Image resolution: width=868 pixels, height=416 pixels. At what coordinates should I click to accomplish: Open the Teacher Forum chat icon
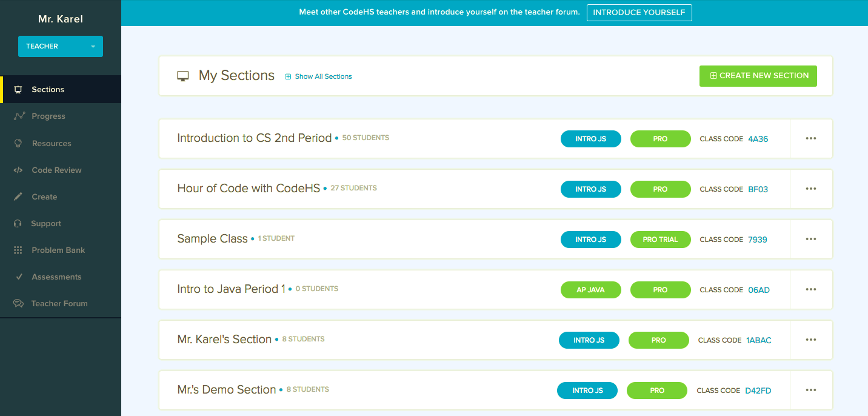[18, 303]
